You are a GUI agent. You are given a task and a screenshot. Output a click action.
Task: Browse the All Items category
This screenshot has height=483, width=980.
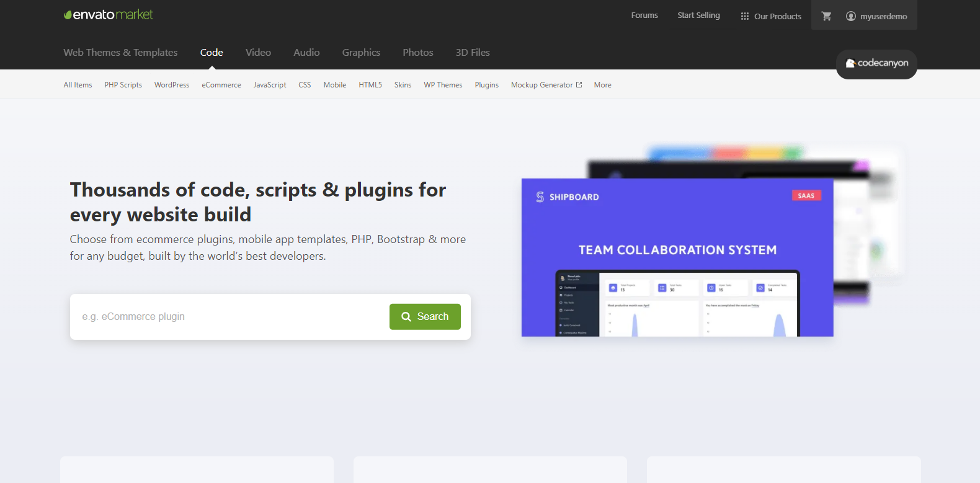click(x=78, y=85)
